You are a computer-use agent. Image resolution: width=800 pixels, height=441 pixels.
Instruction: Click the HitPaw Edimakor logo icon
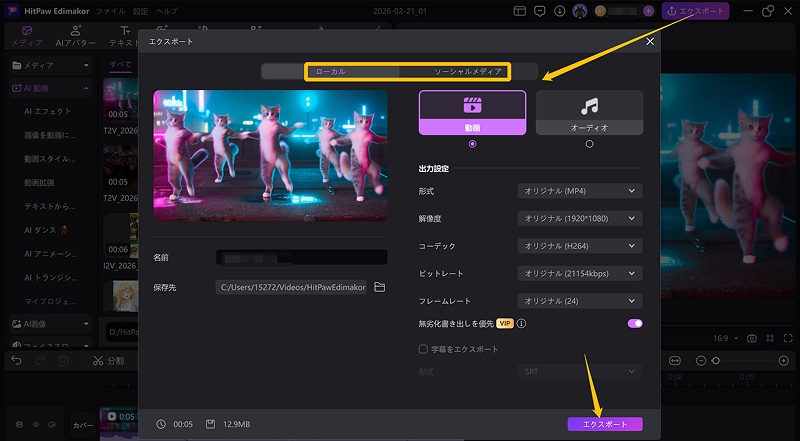click(12, 11)
